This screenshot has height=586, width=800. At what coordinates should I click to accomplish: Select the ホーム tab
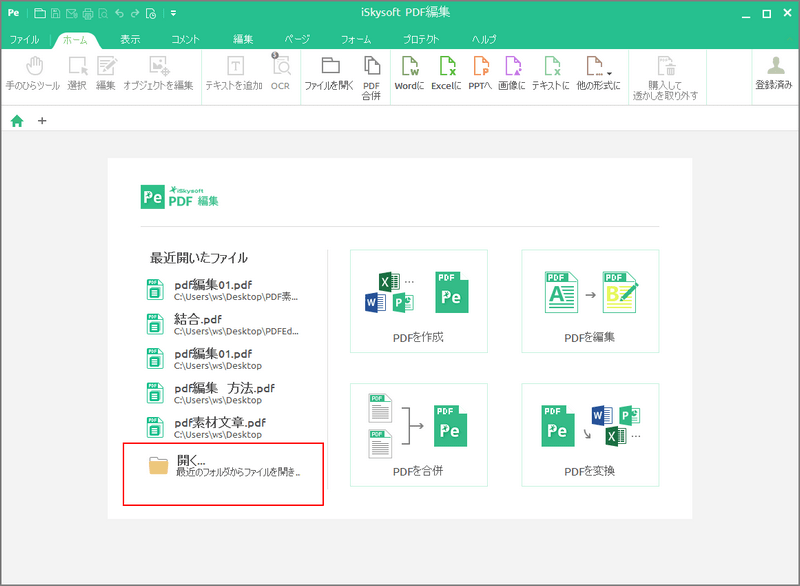[75, 39]
